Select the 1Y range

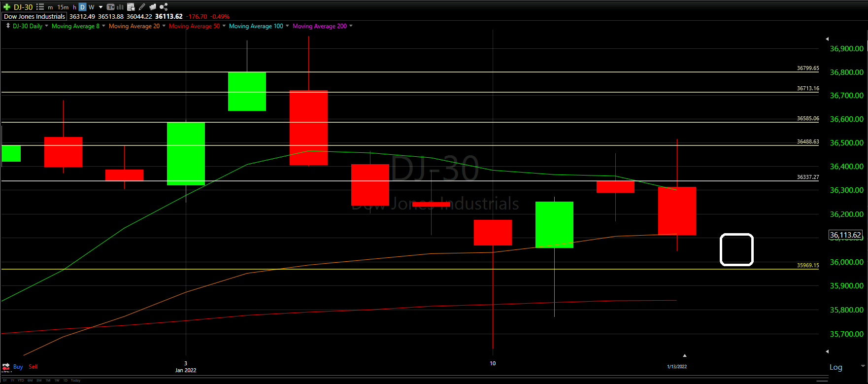coord(12,381)
